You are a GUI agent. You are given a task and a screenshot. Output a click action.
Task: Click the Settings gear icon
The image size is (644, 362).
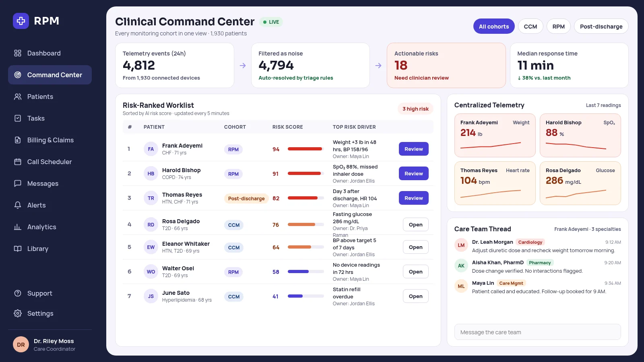[18, 313]
